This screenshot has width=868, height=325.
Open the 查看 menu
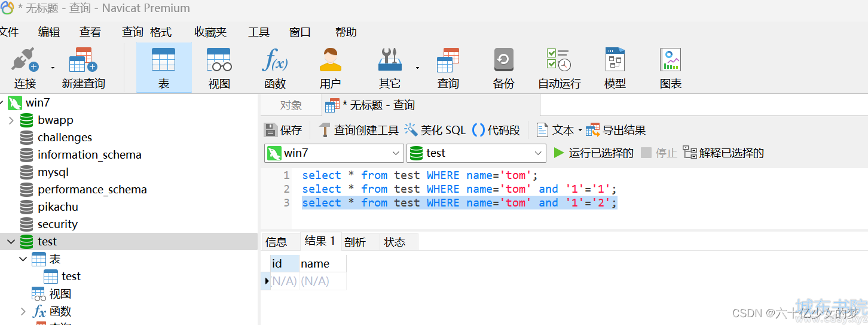tap(90, 32)
